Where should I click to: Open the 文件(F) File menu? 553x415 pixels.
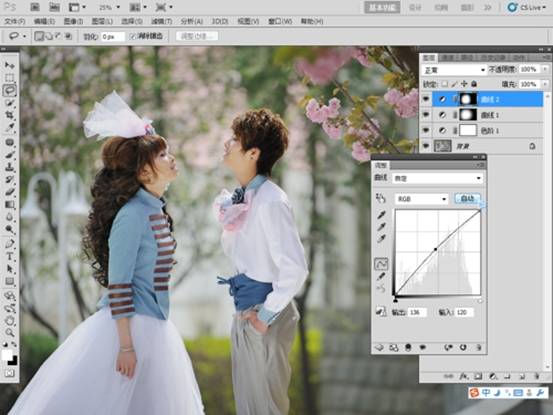click(x=14, y=22)
